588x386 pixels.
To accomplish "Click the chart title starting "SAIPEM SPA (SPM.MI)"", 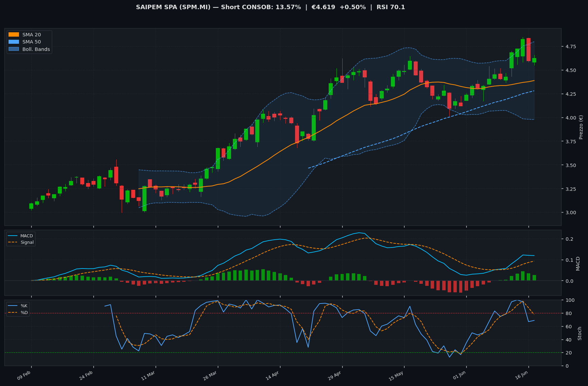I will pyautogui.click(x=271, y=7).
